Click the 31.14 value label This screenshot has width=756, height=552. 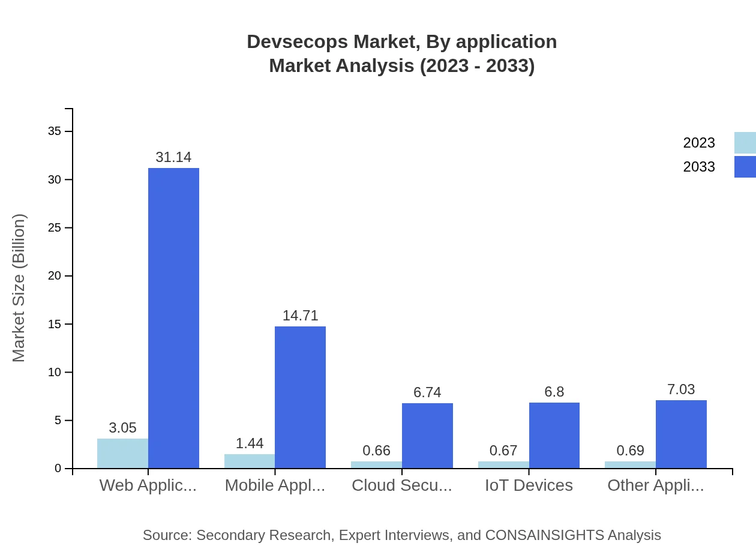click(x=173, y=157)
